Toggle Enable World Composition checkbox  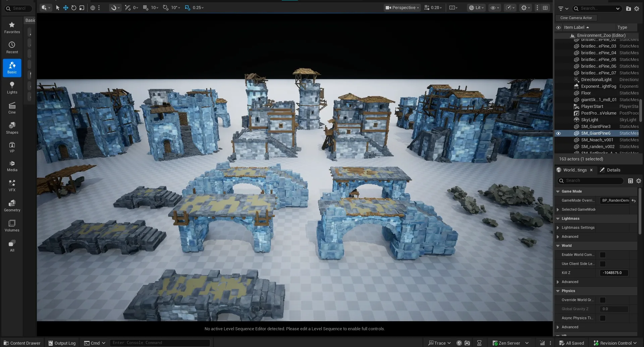(x=603, y=255)
